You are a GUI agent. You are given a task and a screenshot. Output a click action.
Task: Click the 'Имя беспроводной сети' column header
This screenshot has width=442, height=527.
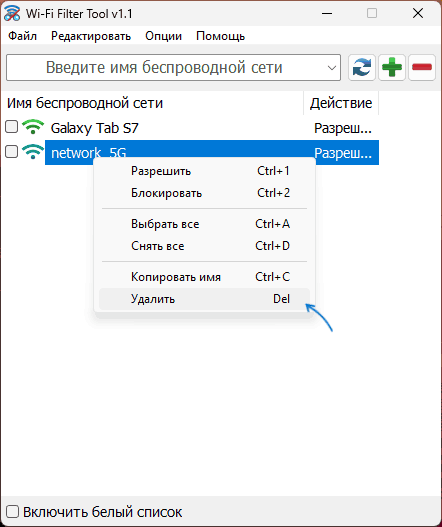tap(153, 103)
